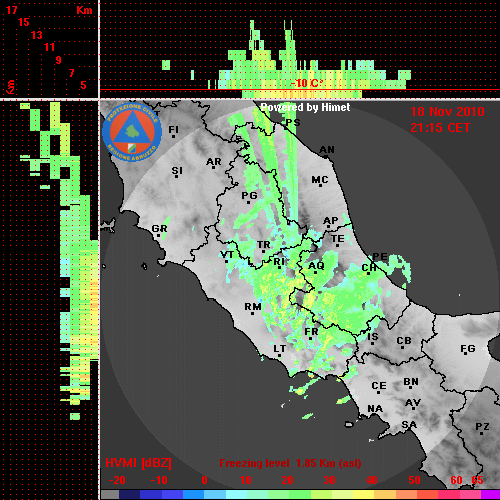Select the cyan swatch on the dBZ color bar
The image size is (500, 500).
(x=236, y=495)
